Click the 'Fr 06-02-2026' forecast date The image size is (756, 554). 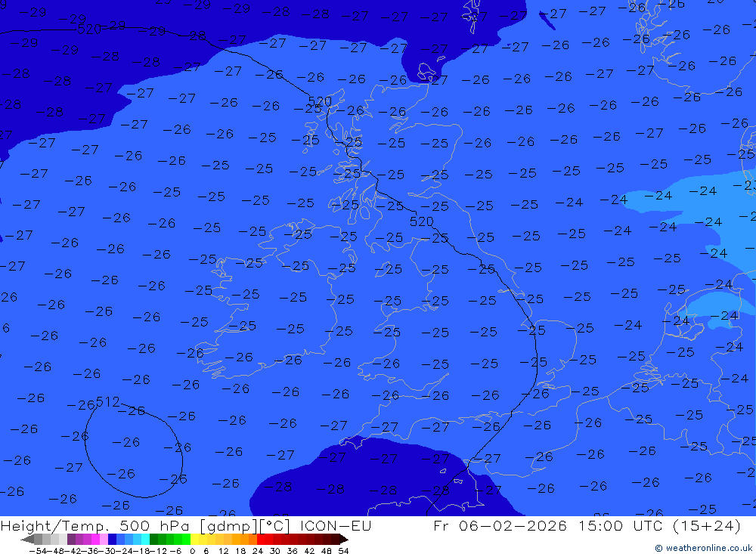[x=500, y=525]
